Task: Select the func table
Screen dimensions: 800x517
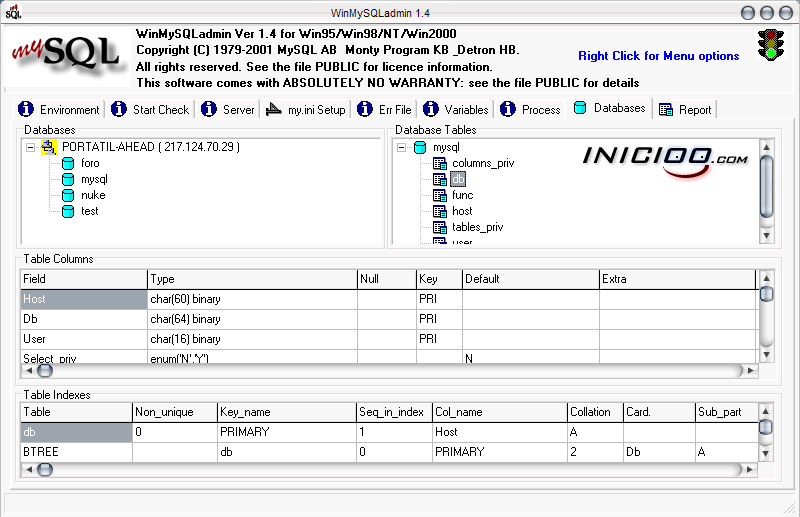Action: (x=462, y=195)
